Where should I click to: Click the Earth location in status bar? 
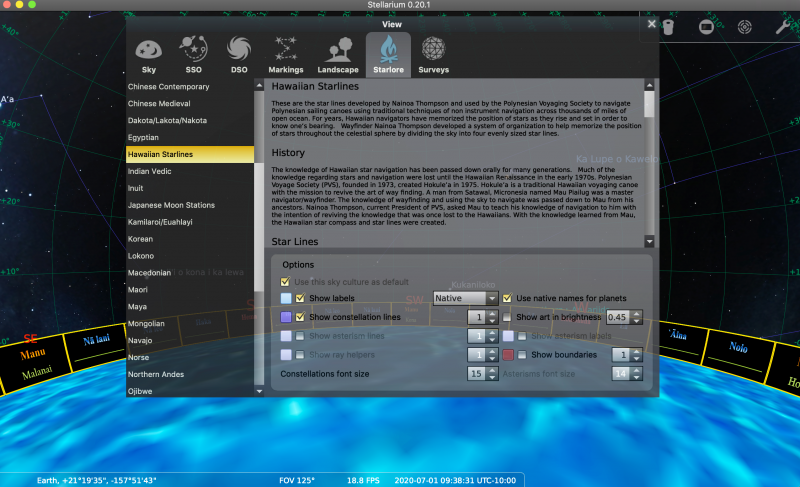point(96,480)
